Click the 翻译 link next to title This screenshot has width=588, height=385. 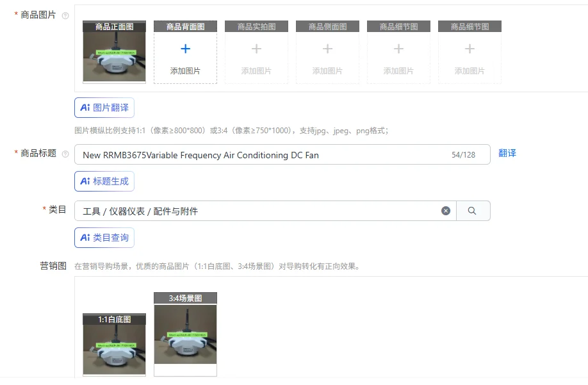point(507,153)
